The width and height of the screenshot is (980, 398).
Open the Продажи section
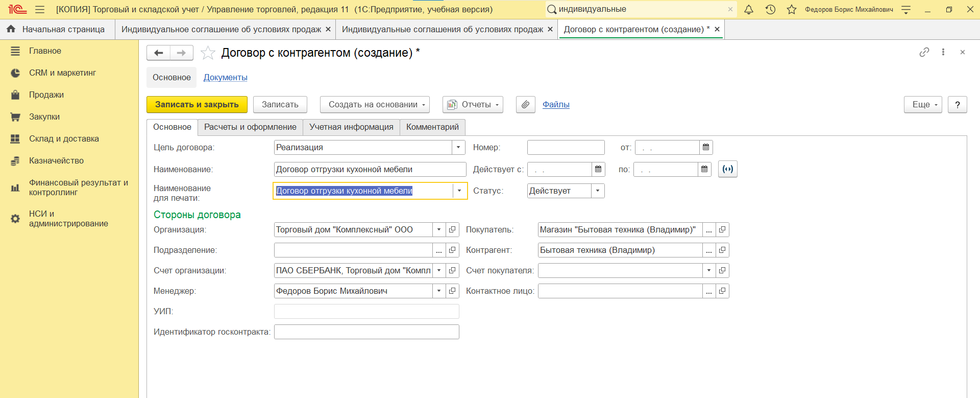pos(46,95)
